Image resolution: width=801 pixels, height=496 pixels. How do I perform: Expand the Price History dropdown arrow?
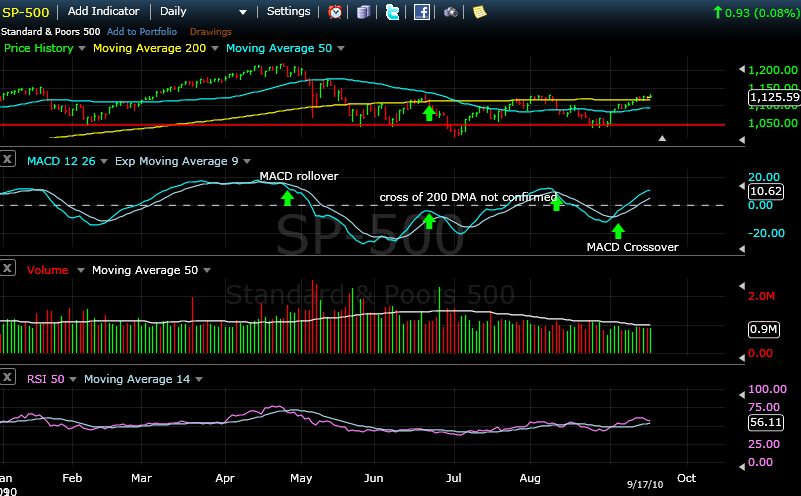coord(81,48)
